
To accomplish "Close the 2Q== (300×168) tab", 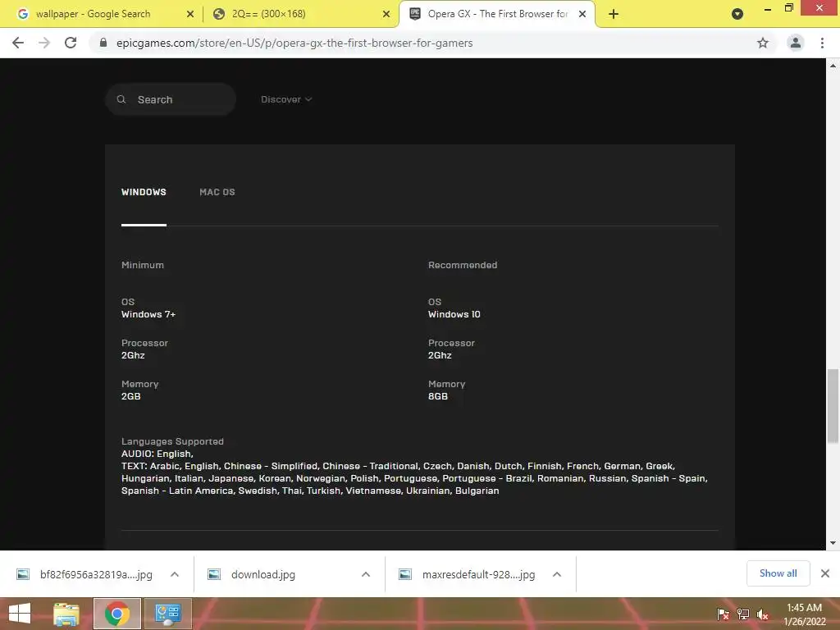I will [386, 14].
